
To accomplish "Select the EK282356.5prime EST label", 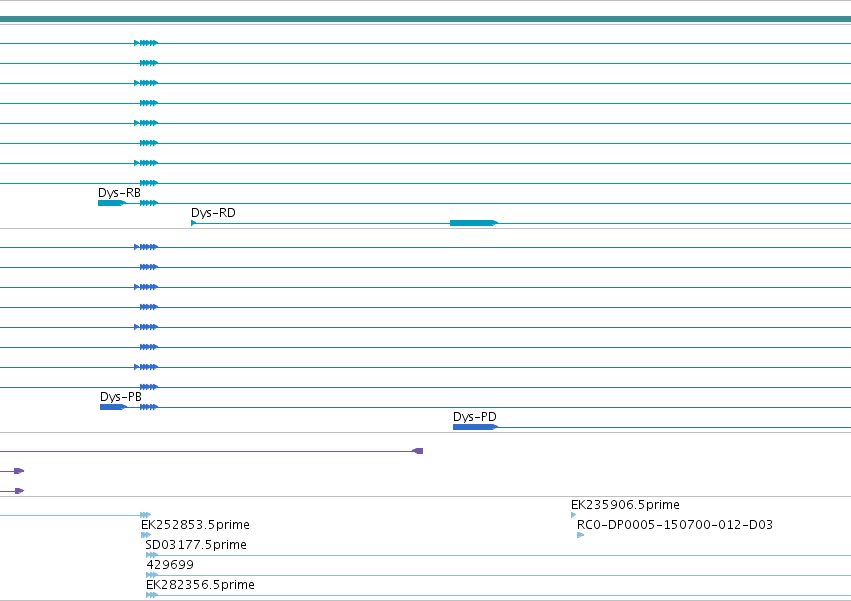I will [200, 585].
